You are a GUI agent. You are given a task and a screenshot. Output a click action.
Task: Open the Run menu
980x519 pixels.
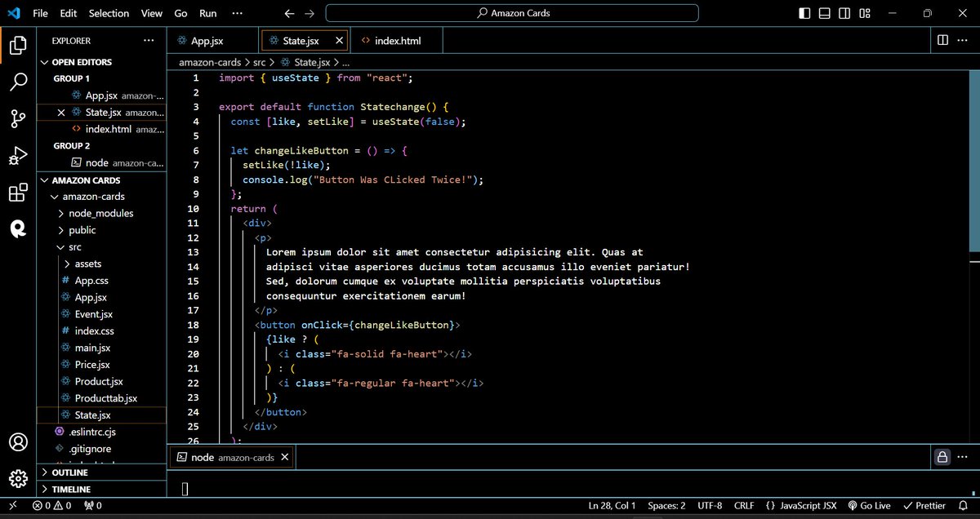(x=208, y=13)
